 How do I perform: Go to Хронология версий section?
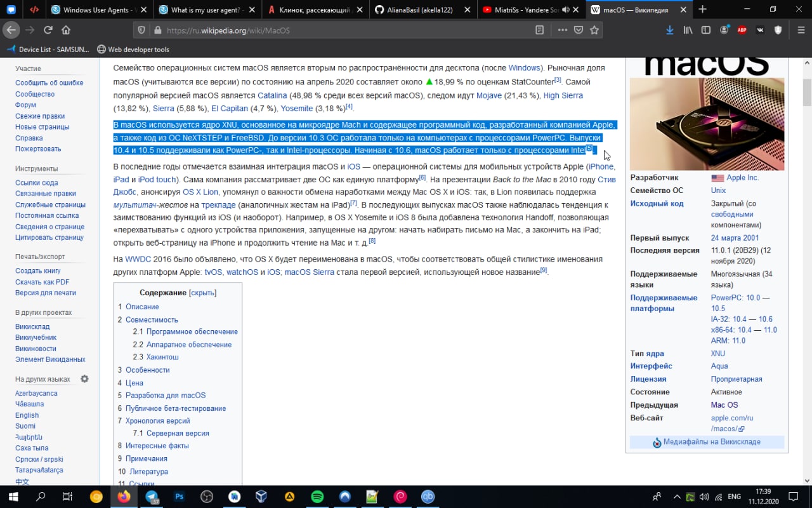click(157, 420)
